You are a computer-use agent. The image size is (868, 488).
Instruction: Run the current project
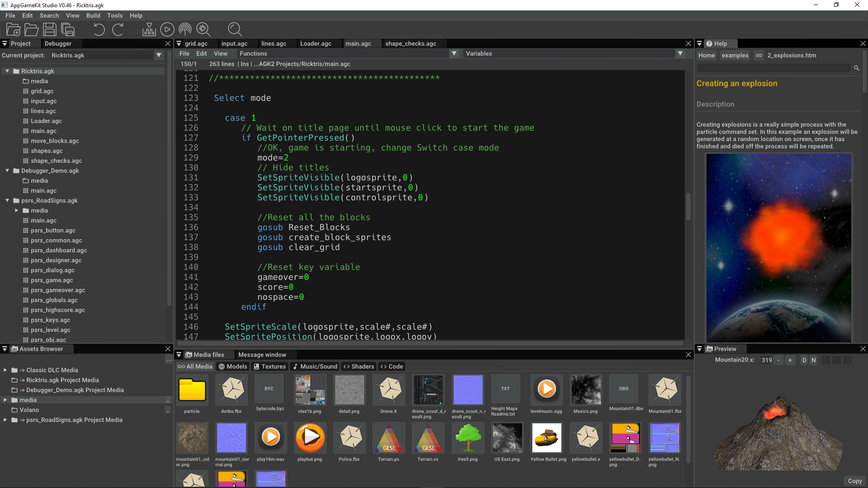coord(167,29)
